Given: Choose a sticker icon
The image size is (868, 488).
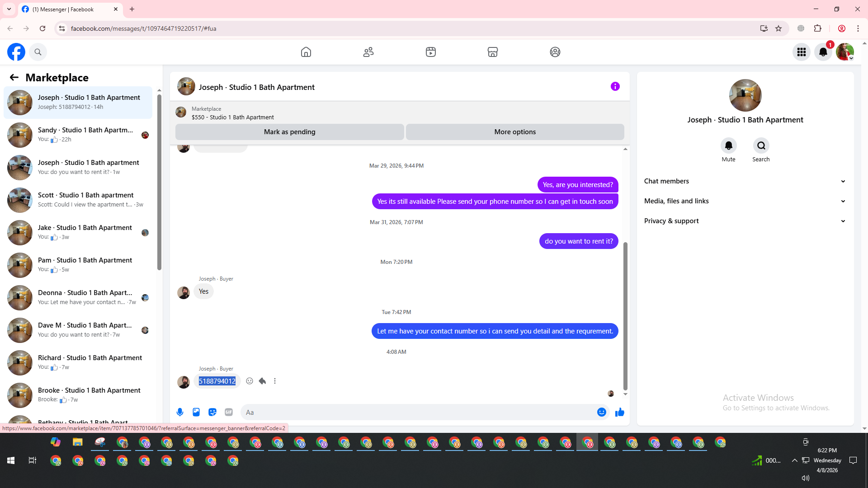Looking at the screenshot, I should (x=212, y=412).
